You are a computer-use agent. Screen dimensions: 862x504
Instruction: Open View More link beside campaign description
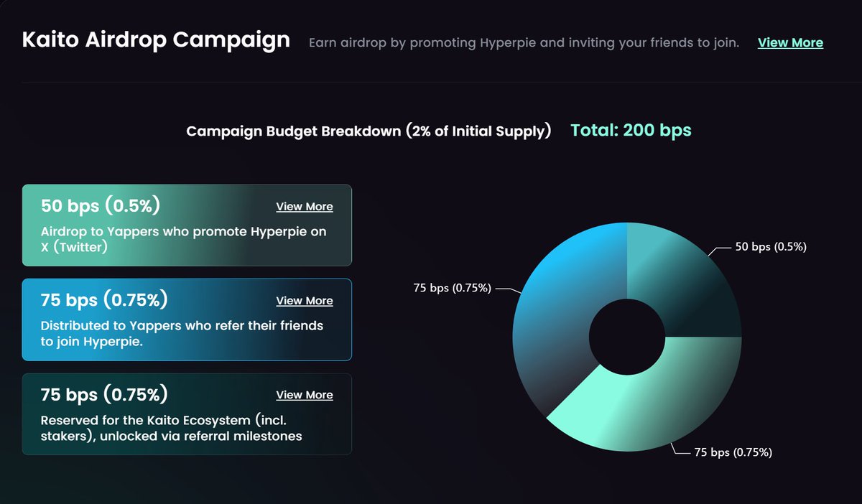click(x=790, y=42)
